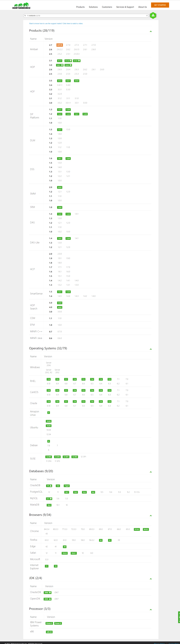Select PostgreSQL version 10.7

point(67,492)
